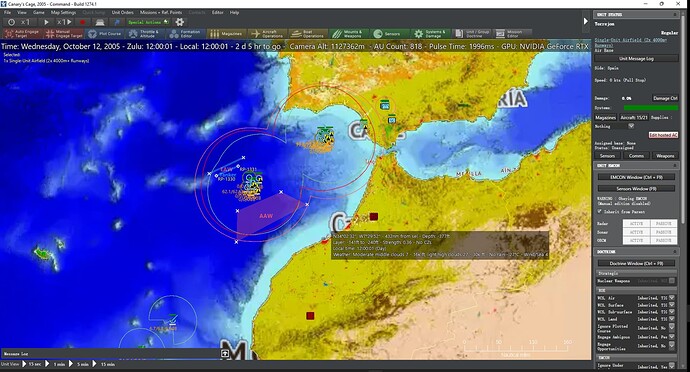Set Sonar to ACTIVE
Viewport: 690px width, 372px height.
pyautogui.click(x=636, y=232)
